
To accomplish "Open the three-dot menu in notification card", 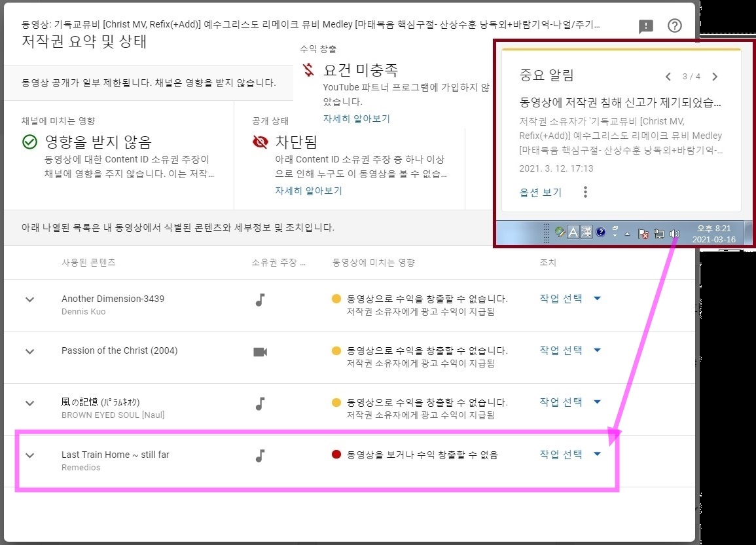I will [x=585, y=192].
